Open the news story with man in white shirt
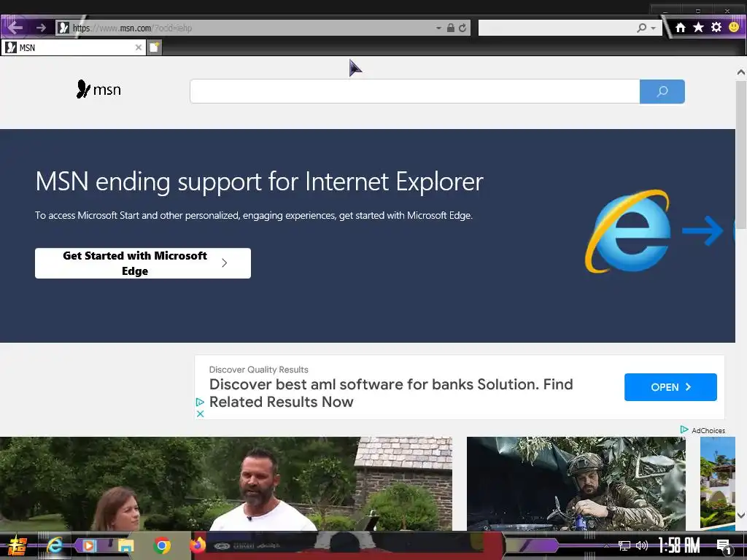The image size is (747, 560). coord(226,484)
